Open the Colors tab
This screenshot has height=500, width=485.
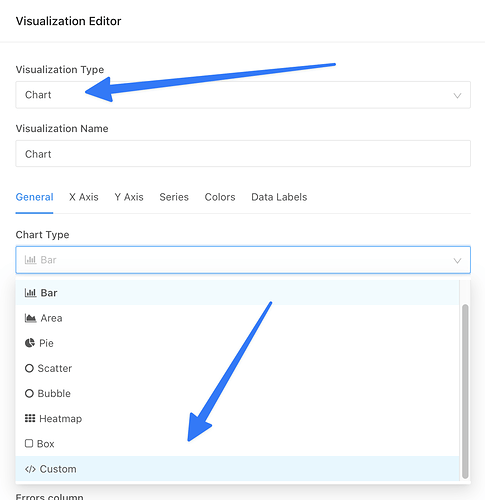tap(220, 197)
